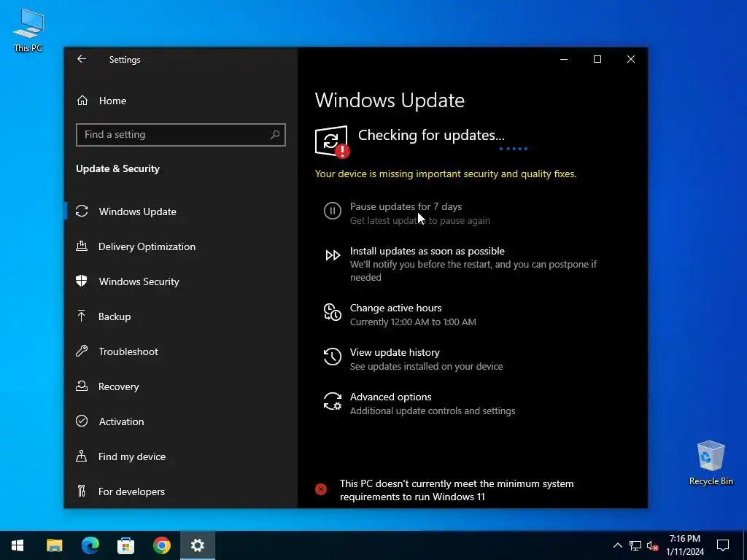Open the Windows Start menu
Image resolution: width=747 pixels, height=560 pixels.
[18, 545]
